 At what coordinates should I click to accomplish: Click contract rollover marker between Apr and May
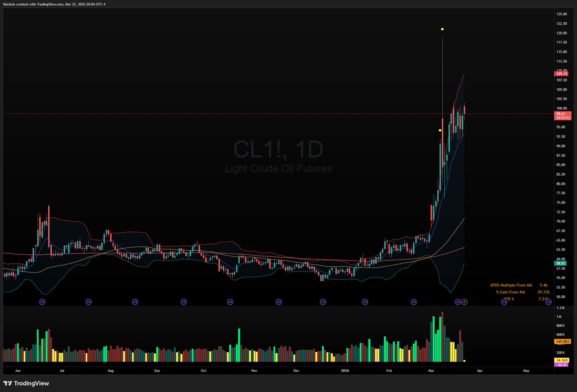tap(504, 302)
